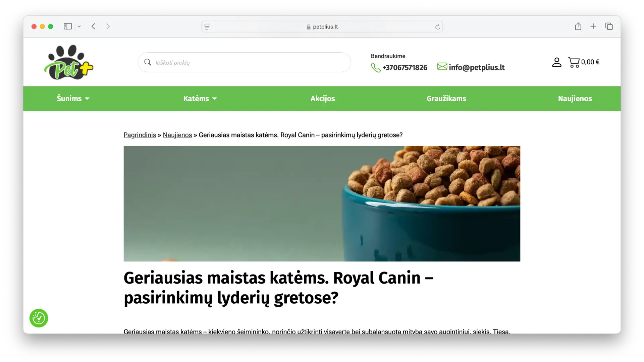Image resolution: width=644 pixels, height=362 pixels.
Task: Open sidebar options chevron dropdown
Action: point(79,26)
